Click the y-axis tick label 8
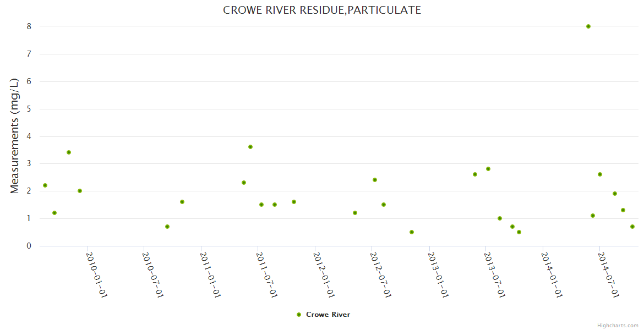 click(29, 26)
